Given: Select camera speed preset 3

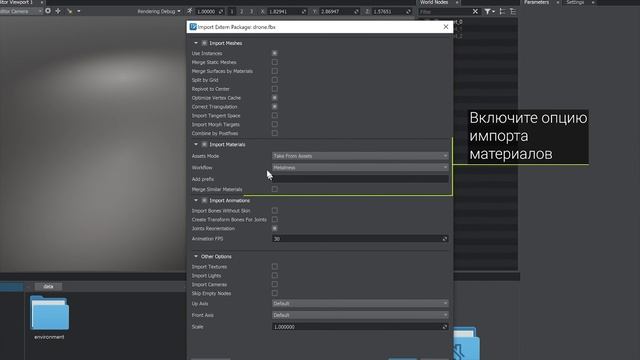Looking at the screenshot, I should pos(251,11).
